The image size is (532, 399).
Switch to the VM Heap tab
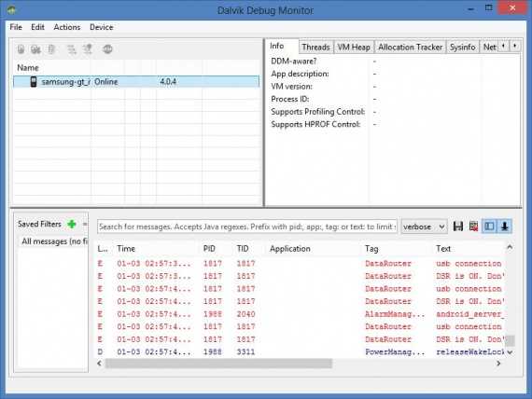(354, 48)
